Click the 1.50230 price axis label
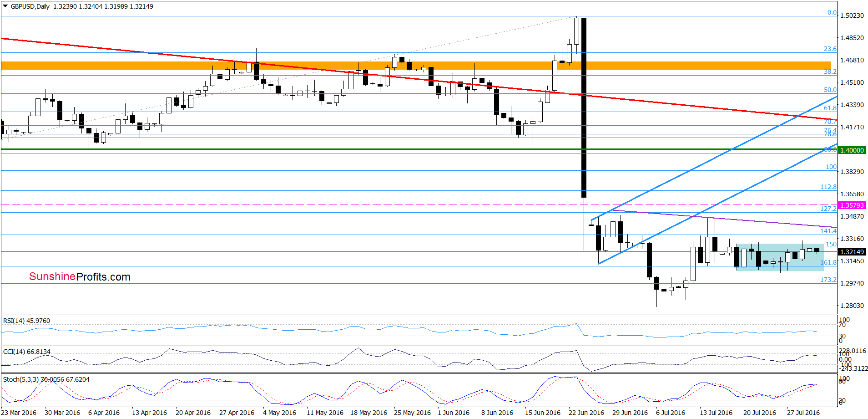The width and height of the screenshot is (868, 419). coord(852,15)
